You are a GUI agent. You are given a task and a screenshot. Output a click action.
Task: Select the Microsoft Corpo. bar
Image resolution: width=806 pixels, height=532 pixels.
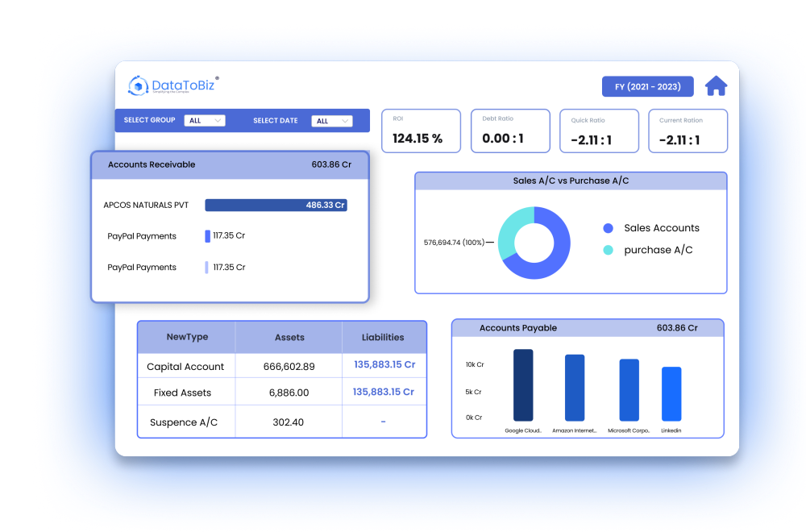[629, 390]
